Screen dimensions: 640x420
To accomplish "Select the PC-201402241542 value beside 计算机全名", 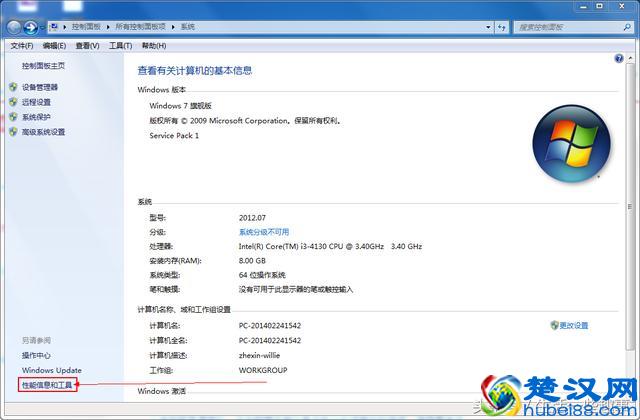I will [x=270, y=340].
